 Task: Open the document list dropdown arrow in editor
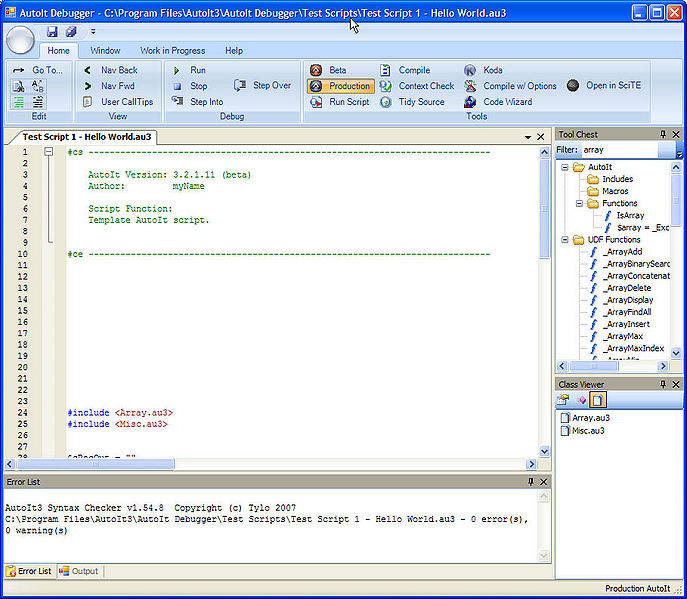pyautogui.click(x=528, y=137)
